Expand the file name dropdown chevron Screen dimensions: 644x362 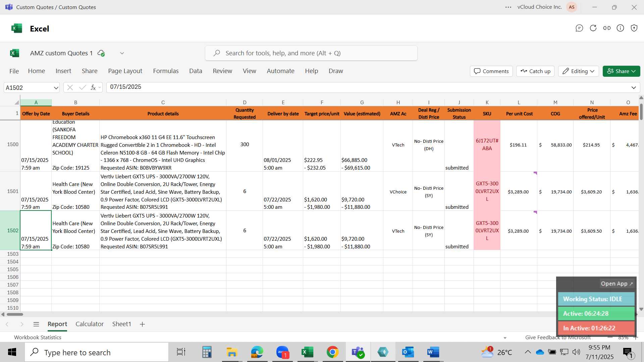point(122,53)
